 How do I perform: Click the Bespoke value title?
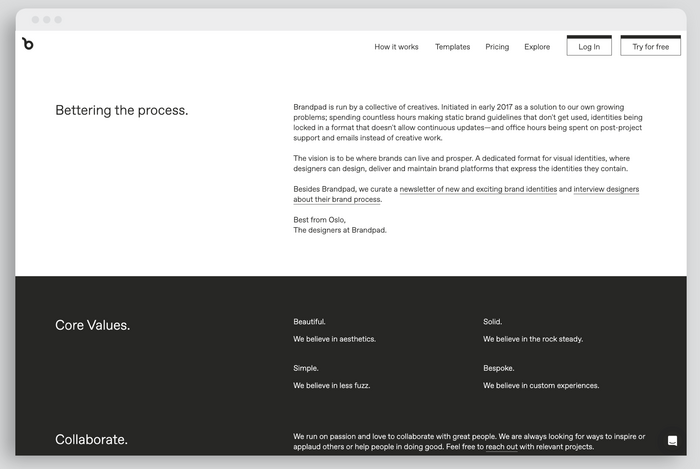(499, 368)
